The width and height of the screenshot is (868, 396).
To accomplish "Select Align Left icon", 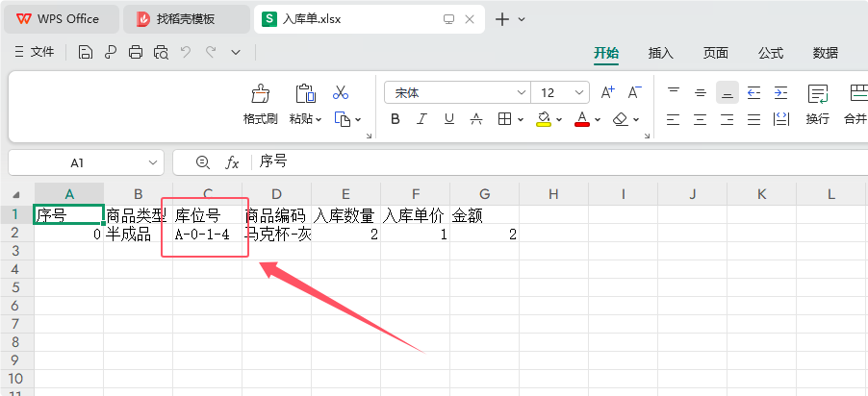I will [674, 119].
